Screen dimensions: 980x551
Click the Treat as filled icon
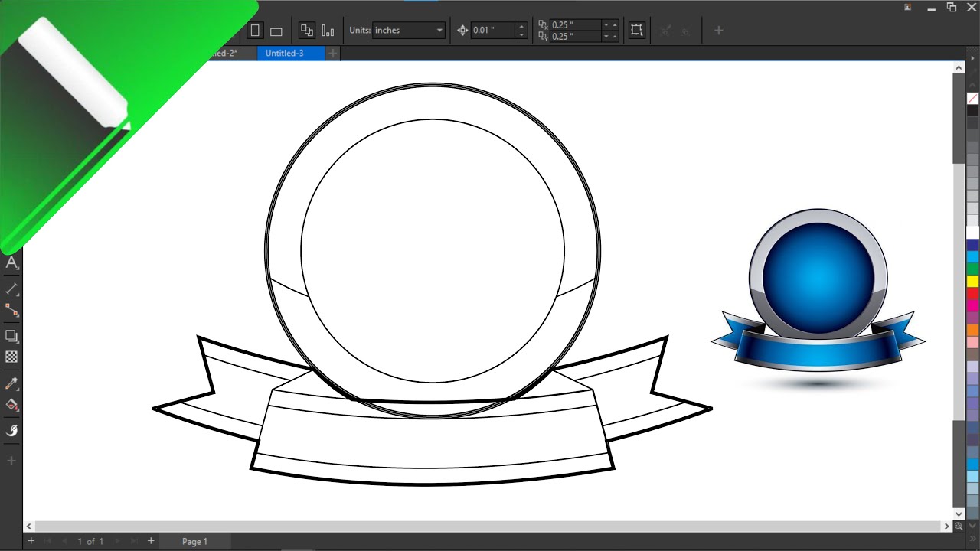(636, 31)
